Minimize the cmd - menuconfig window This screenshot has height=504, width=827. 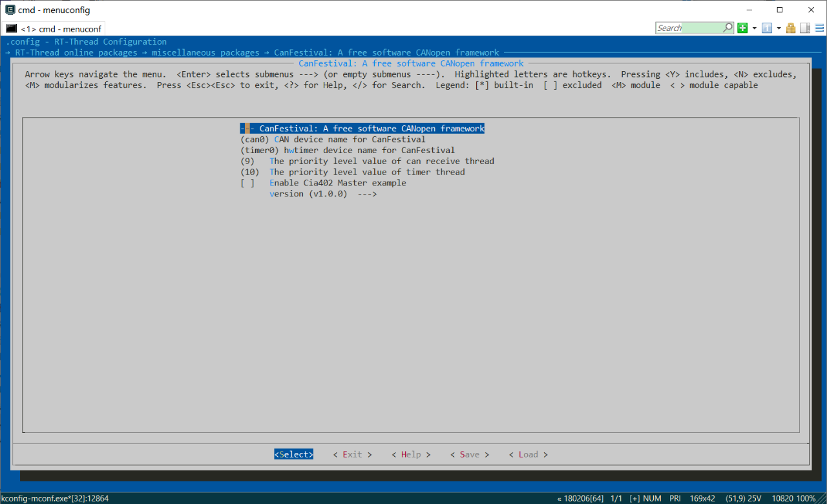coord(749,10)
